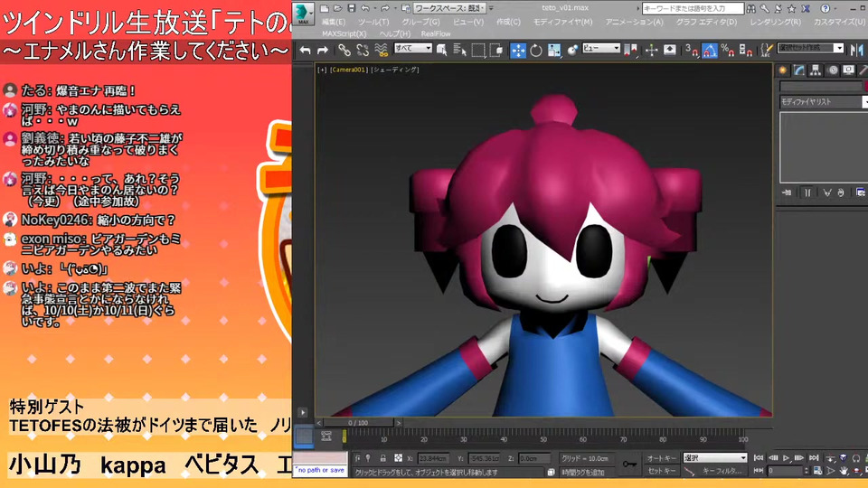Click the Save File icon in quick access toolbar

(x=352, y=8)
